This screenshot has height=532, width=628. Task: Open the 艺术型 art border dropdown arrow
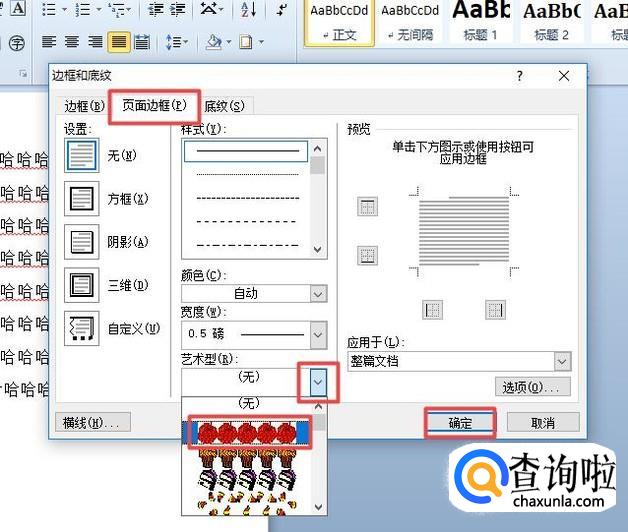pyautogui.click(x=318, y=382)
